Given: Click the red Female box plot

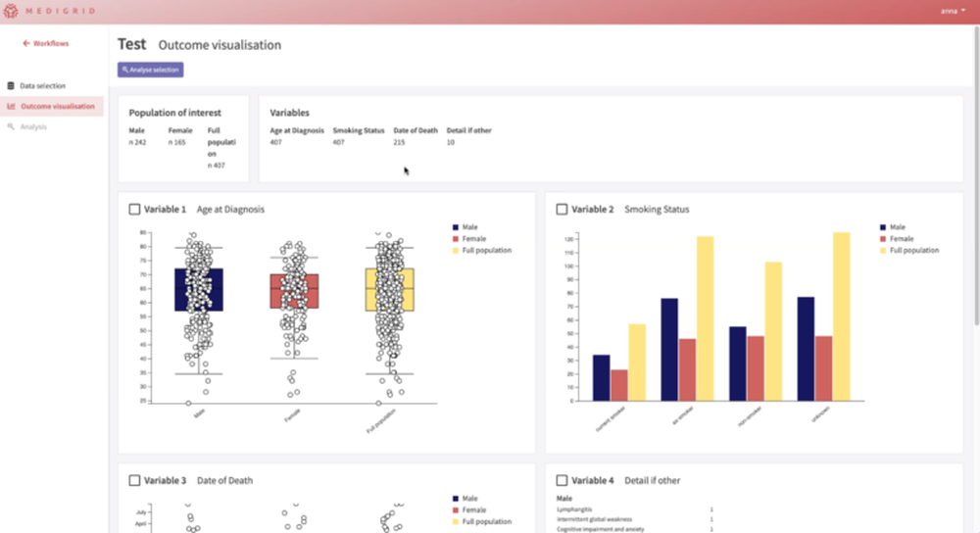Looking at the screenshot, I should point(294,291).
